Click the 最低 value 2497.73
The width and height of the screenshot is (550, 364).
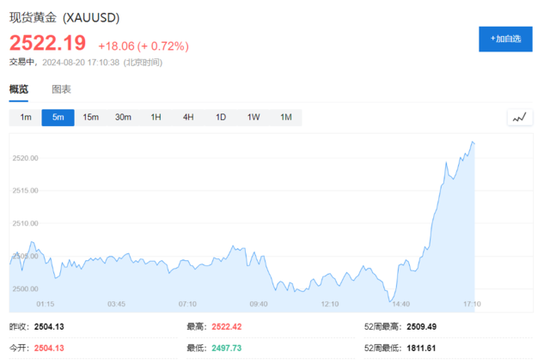coord(227,348)
